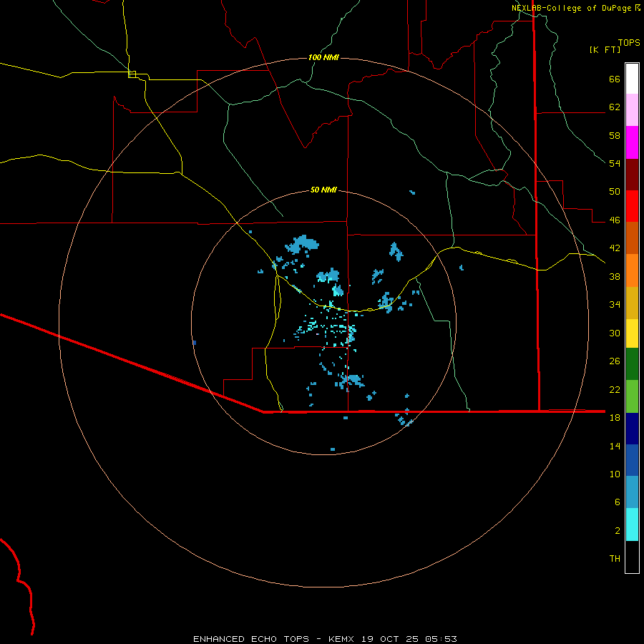The image size is (644, 644).
Task: Pick the light orange legend swatch
Action: pyautogui.click(x=632, y=270)
